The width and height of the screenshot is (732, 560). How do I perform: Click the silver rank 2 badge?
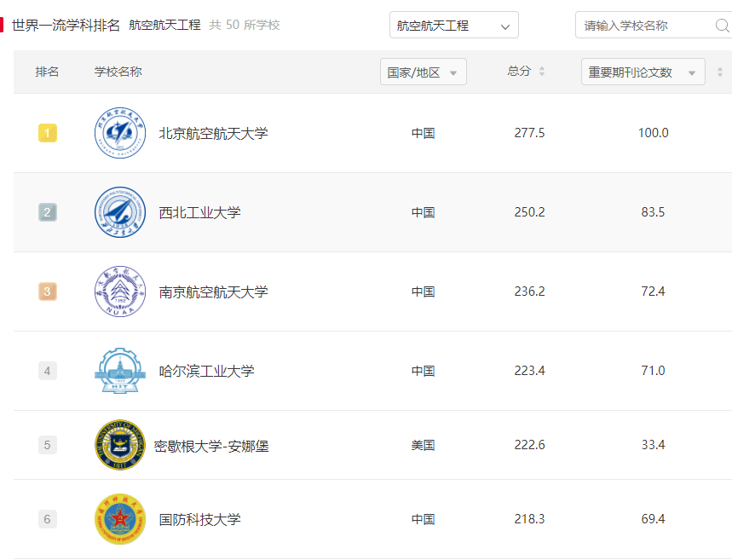(47, 212)
